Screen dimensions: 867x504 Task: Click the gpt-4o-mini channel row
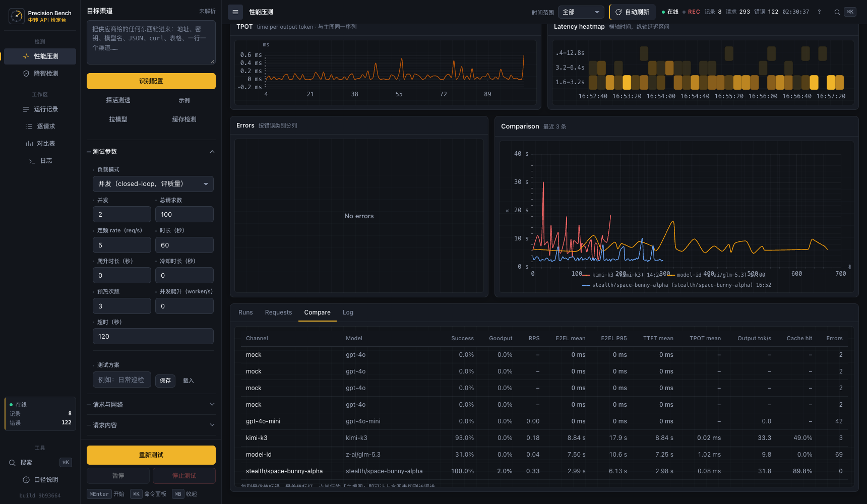[544, 421]
